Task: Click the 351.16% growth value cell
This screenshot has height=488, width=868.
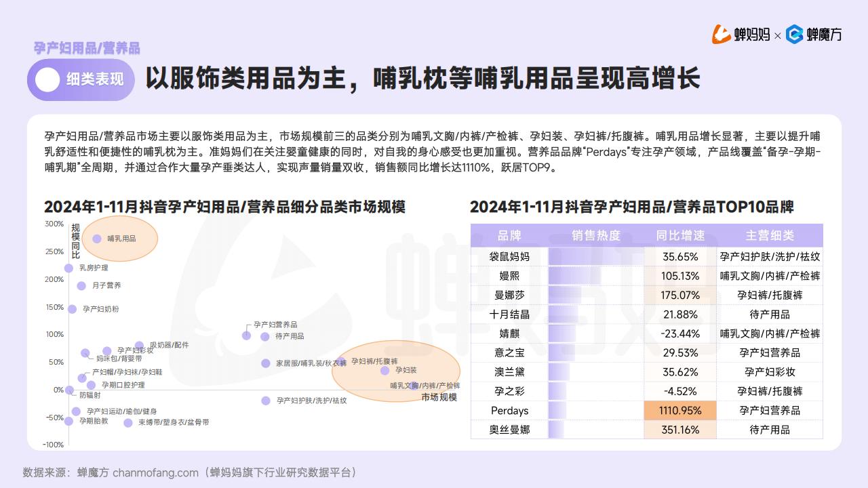Action: point(680,430)
